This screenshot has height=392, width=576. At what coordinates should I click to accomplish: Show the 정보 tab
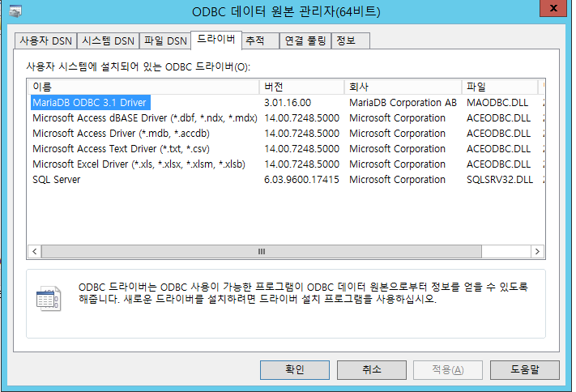tap(351, 40)
